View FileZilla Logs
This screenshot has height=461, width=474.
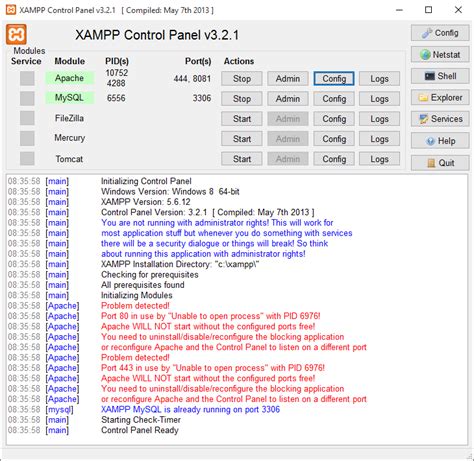pyautogui.click(x=379, y=119)
